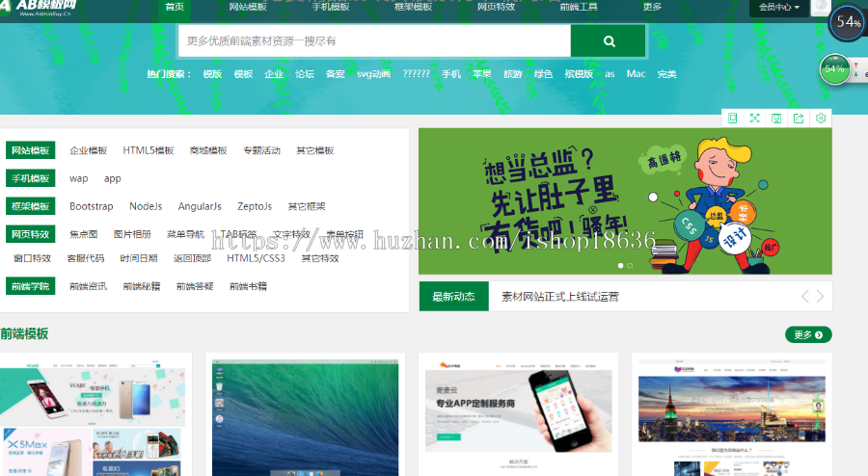Click the 最新动态 label
868x476 pixels.
tap(454, 297)
